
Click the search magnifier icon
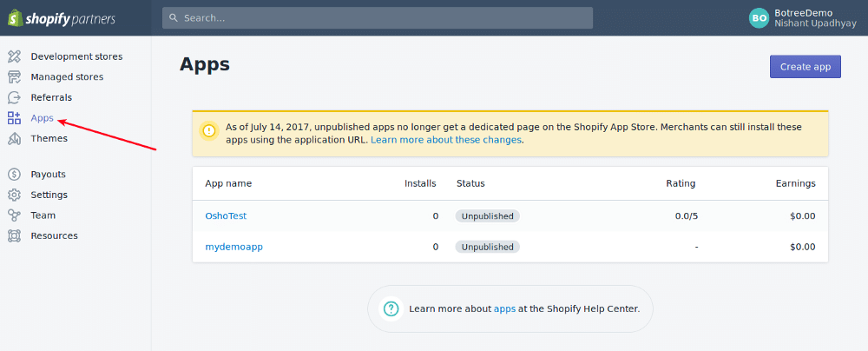pyautogui.click(x=174, y=17)
